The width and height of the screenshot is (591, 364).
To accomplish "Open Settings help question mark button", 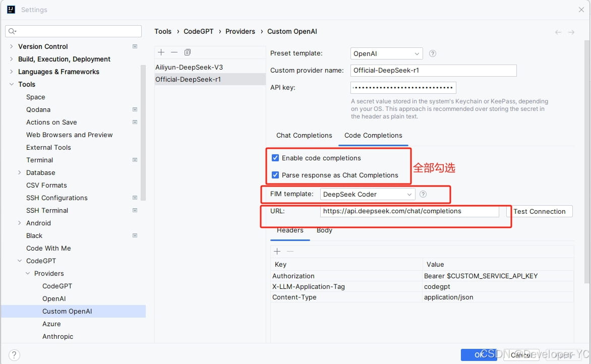I will pos(14,355).
